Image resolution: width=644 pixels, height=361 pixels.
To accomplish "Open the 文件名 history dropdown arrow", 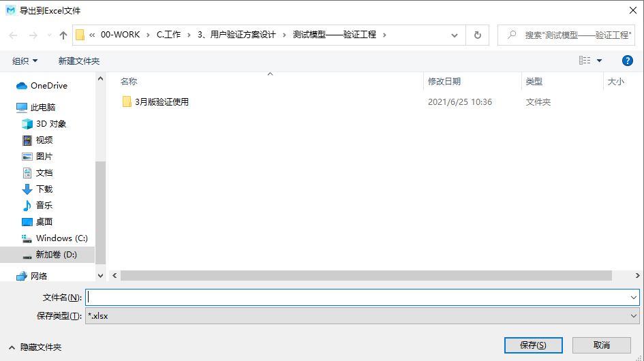I will (633, 298).
